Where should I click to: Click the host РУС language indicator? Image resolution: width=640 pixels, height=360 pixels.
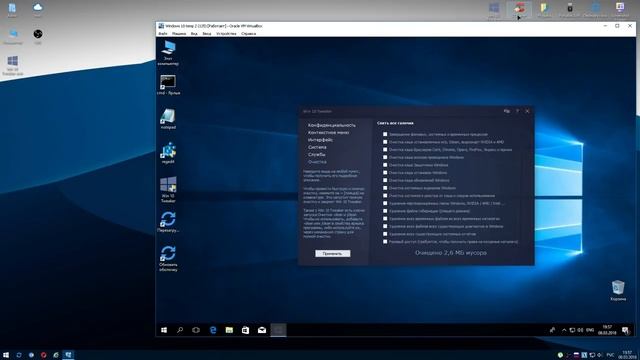pyautogui.click(x=610, y=355)
